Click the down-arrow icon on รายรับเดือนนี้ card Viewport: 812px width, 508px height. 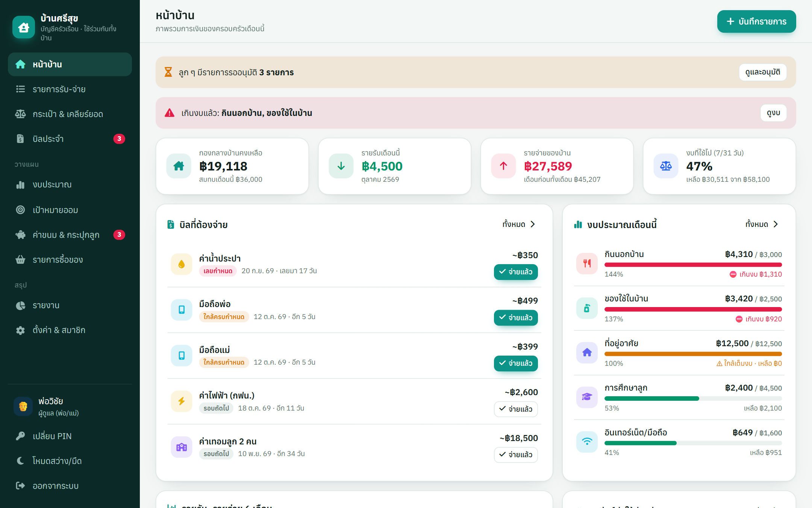pos(341,166)
